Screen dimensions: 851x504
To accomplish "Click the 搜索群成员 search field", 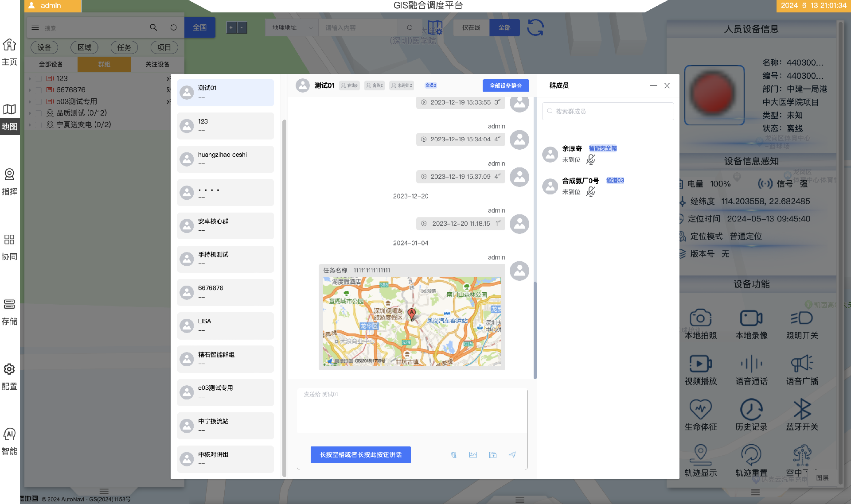I will coord(608,111).
